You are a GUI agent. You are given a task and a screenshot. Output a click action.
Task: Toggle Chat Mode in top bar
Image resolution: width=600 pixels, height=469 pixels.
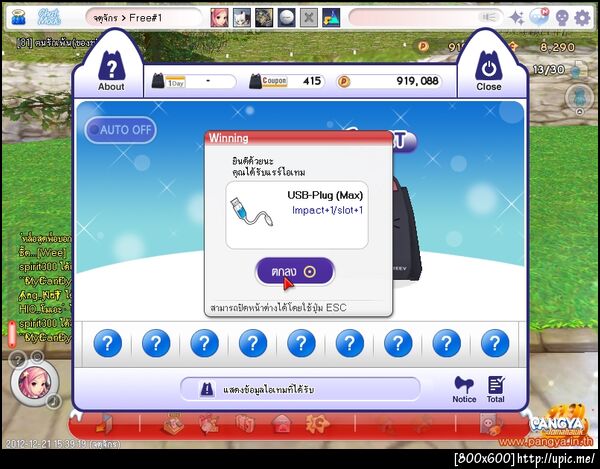(x=49, y=17)
